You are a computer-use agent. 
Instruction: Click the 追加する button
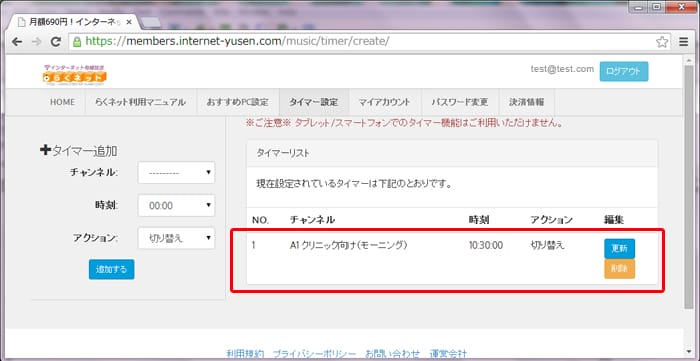[x=112, y=269]
